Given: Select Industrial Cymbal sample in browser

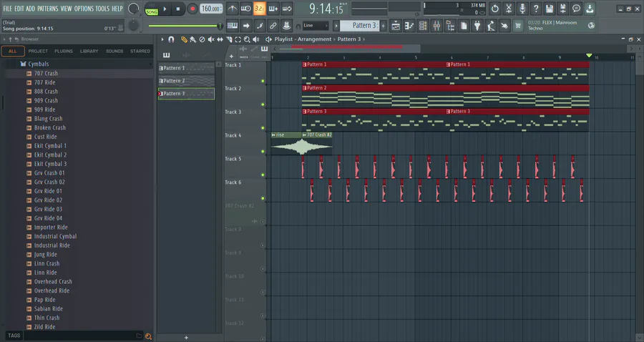Looking at the screenshot, I should click(55, 237).
